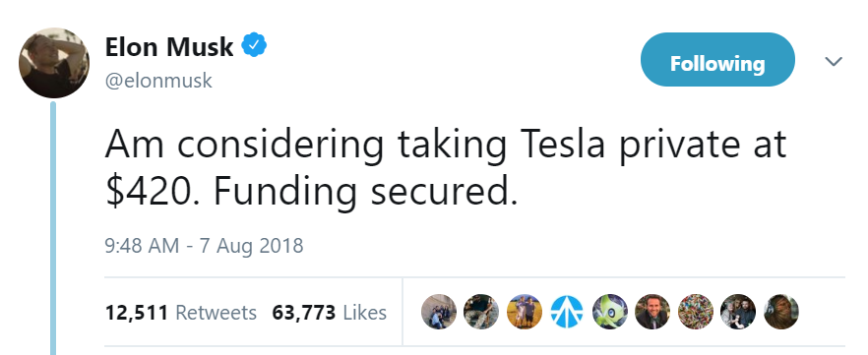Viewport: 868px width, 355px height.
Task: Open the tweet author's round profile photo
Action: [x=54, y=63]
